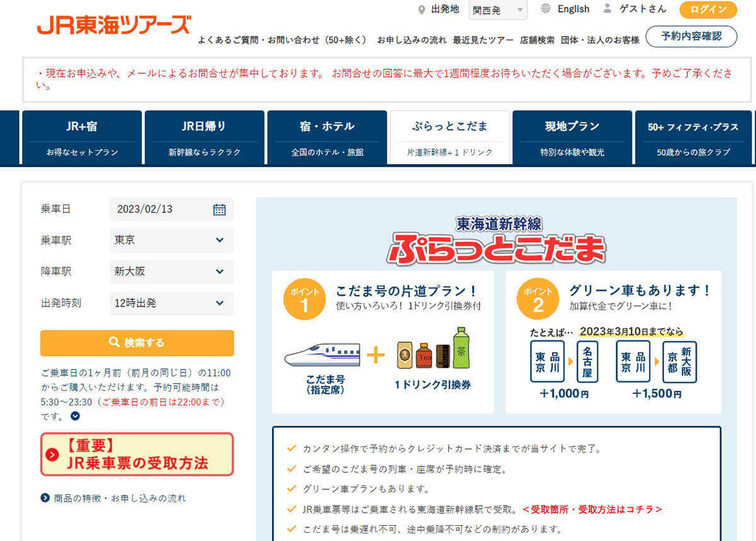The height and width of the screenshot is (541, 756).
Task: Click the グリーン車プランもあります bullet
Action: coord(365,489)
